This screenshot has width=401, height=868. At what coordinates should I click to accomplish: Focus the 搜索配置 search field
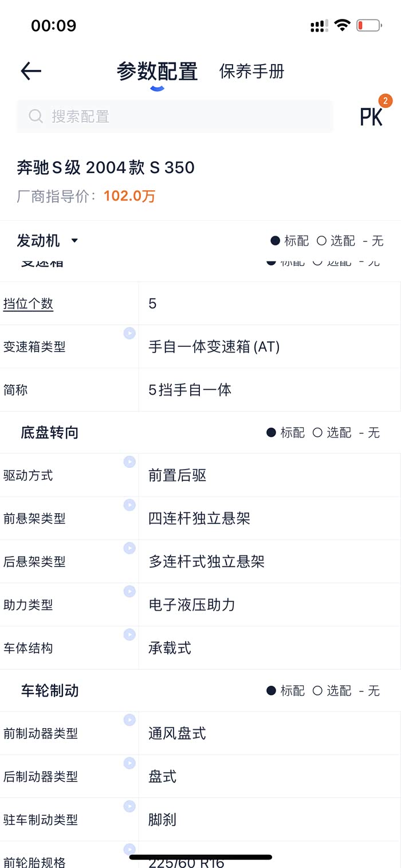(x=183, y=116)
